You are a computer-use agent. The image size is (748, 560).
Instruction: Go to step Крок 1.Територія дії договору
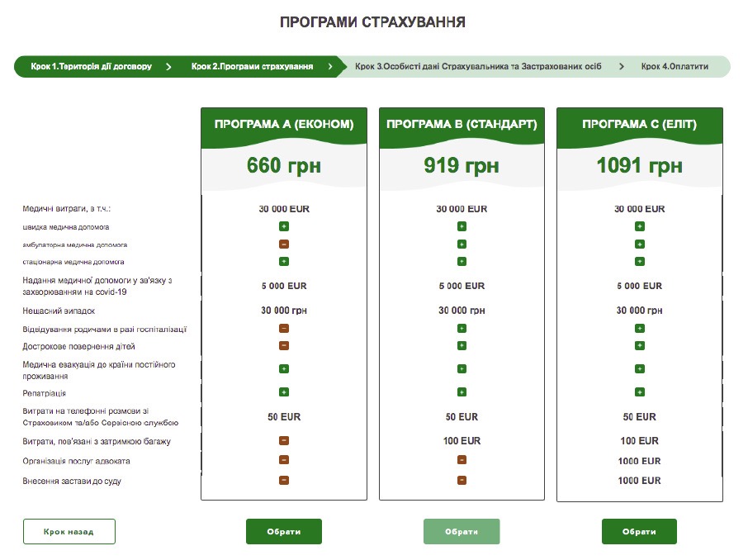[x=91, y=66]
